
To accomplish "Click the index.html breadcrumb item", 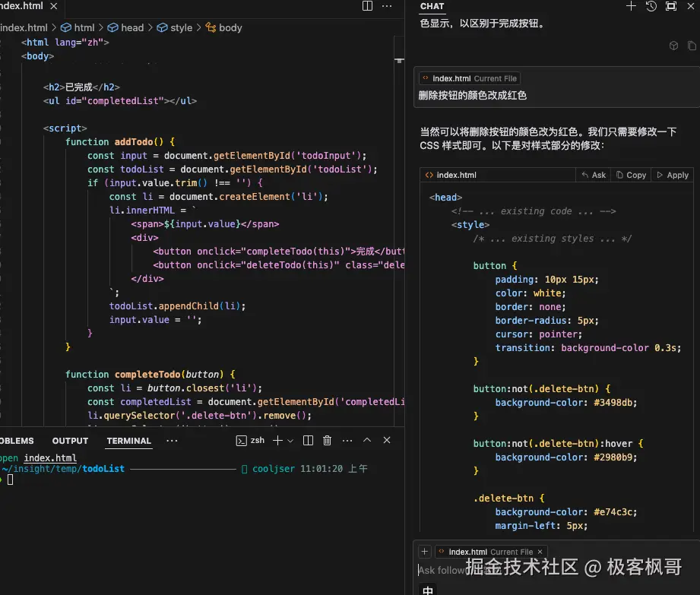I will coord(24,27).
